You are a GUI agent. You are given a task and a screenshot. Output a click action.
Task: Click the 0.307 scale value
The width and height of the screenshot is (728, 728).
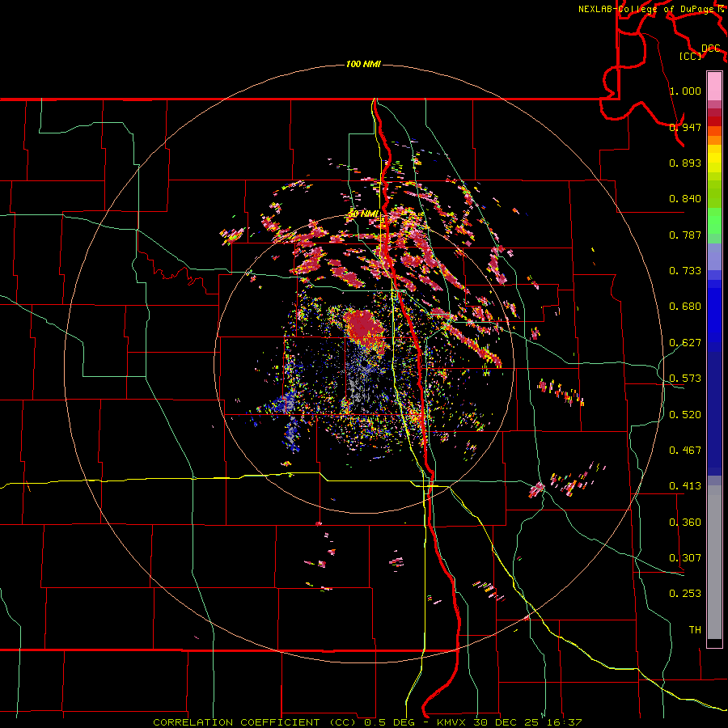point(685,558)
